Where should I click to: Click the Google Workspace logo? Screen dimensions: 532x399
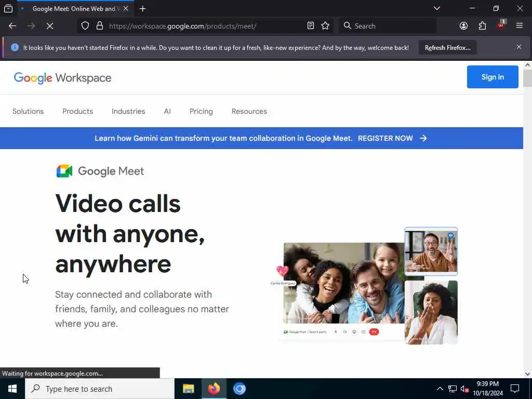62,78
